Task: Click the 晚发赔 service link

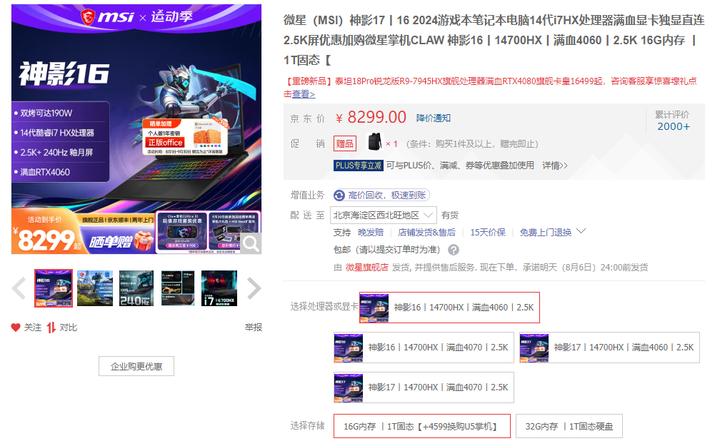Action: (x=371, y=232)
